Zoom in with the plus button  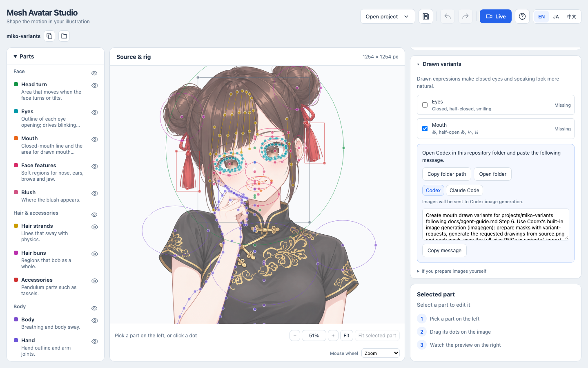(x=333, y=336)
